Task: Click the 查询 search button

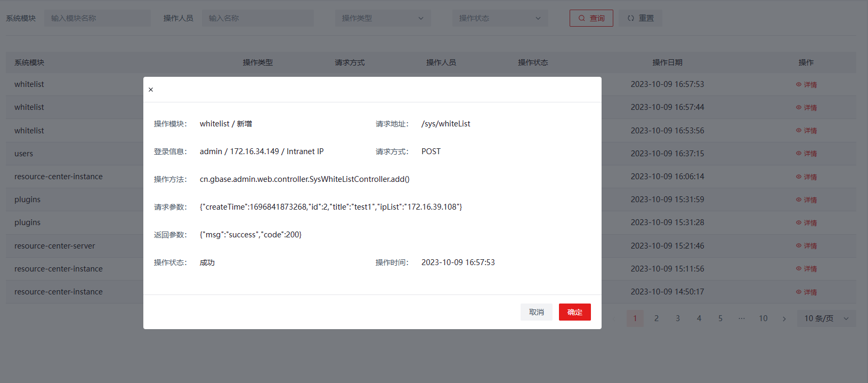Action: tap(591, 18)
